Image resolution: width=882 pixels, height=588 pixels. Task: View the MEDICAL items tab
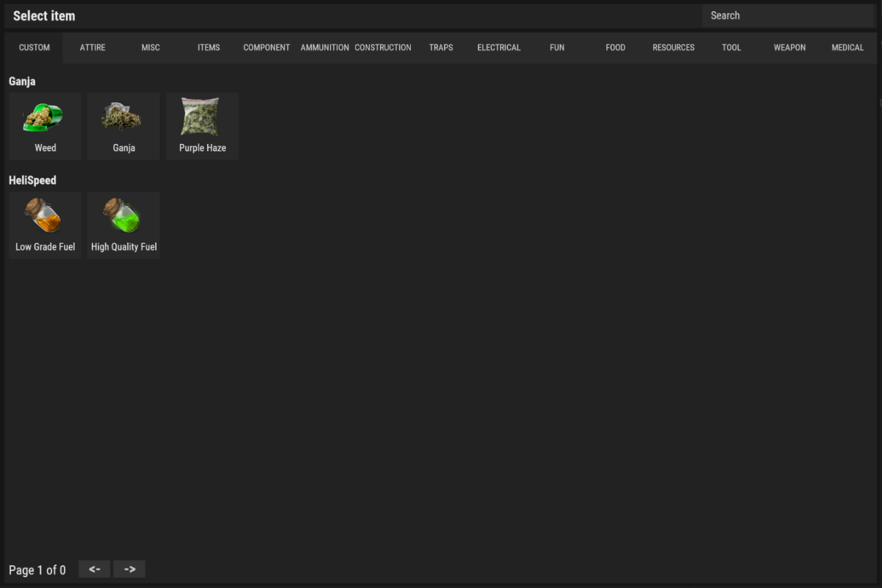pos(847,47)
